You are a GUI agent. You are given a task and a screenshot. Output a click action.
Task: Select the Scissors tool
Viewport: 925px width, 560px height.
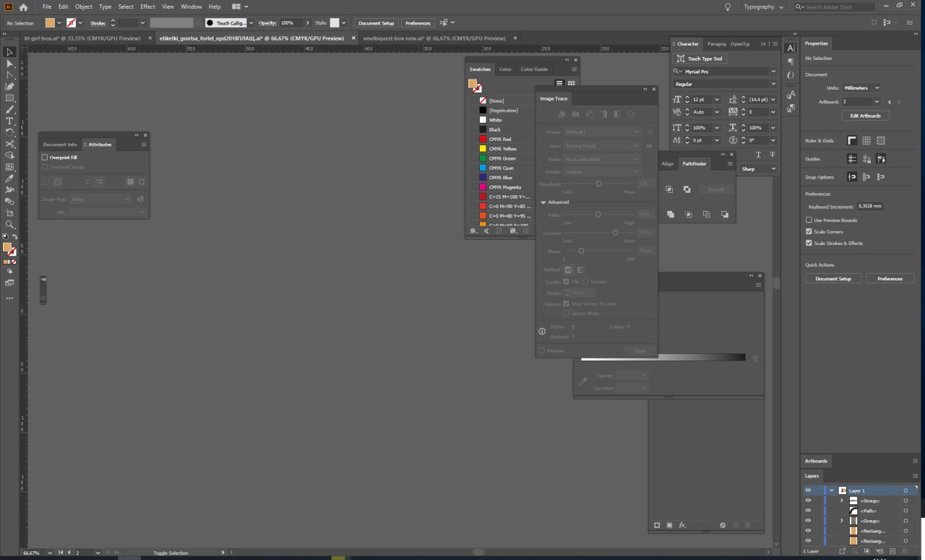[10, 145]
